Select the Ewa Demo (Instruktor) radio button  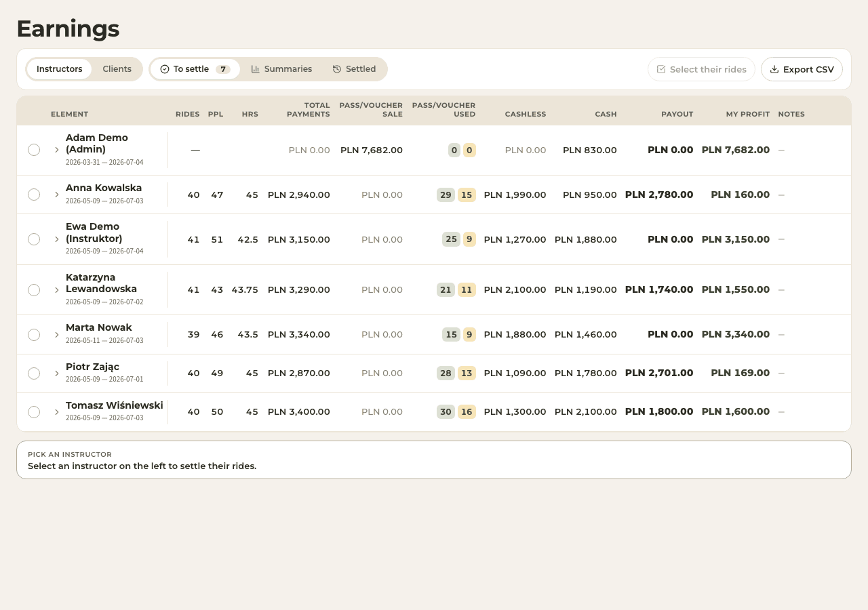coord(34,239)
